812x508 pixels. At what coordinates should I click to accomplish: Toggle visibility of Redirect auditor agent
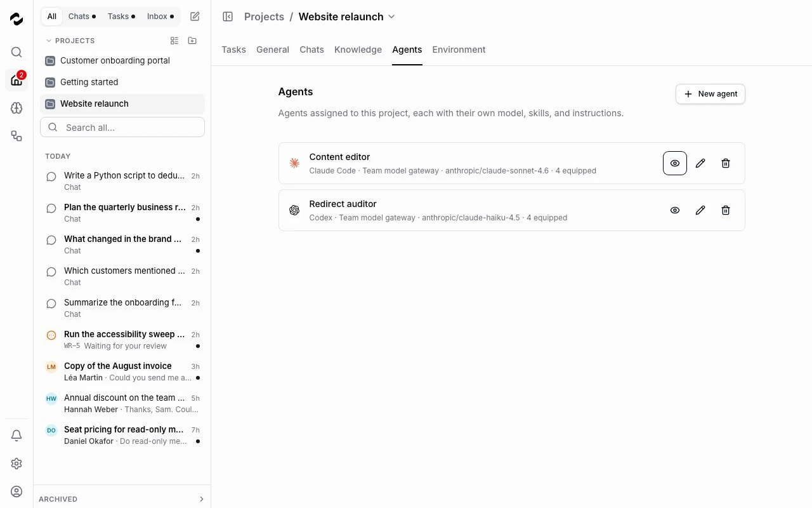(x=675, y=210)
